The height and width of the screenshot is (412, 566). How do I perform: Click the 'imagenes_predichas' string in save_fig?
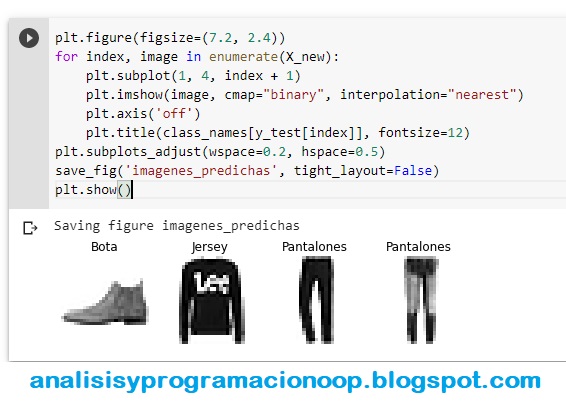(x=201, y=170)
